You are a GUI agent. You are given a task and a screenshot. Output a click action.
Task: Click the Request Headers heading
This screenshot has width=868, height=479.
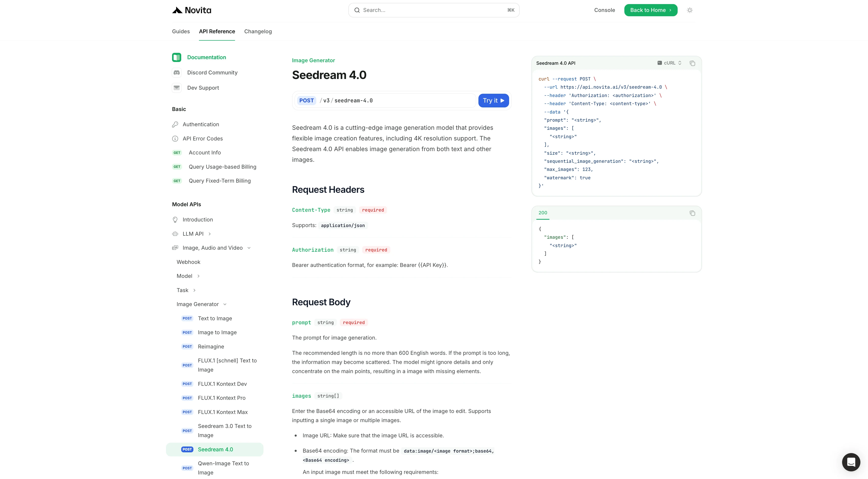[x=328, y=190]
